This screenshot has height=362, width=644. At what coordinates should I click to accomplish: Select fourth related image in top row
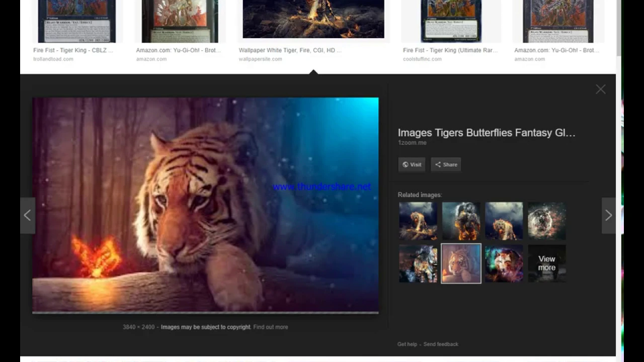pos(547,221)
